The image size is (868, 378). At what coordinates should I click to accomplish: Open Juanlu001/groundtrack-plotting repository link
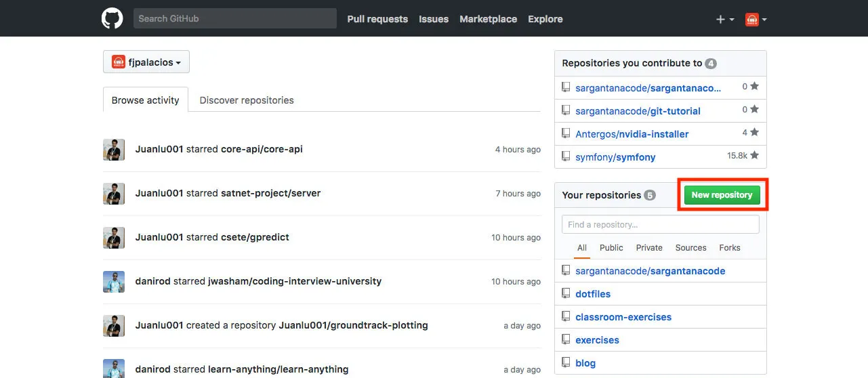coord(354,325)
